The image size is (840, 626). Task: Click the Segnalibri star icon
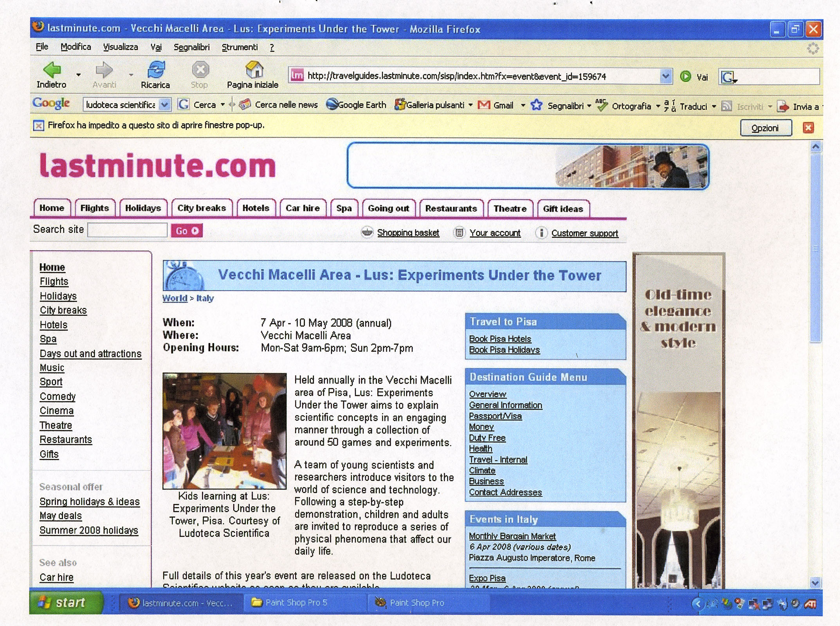(536, 105)
